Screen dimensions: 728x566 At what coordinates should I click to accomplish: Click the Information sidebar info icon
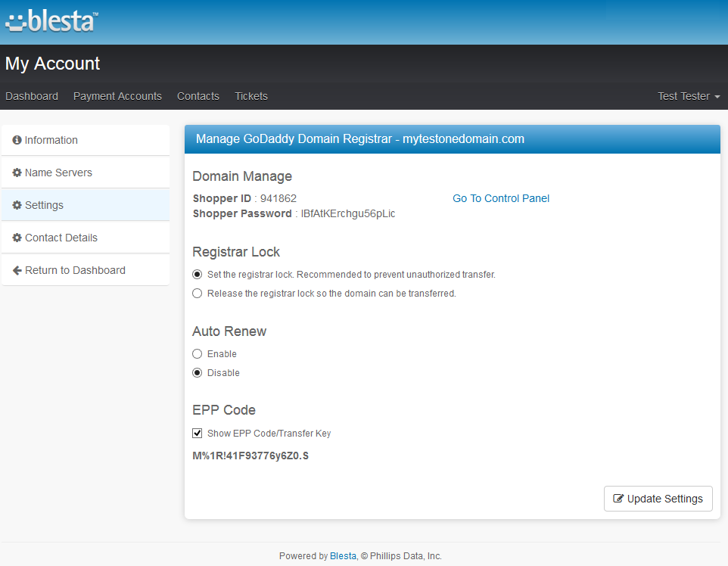click(x=17, y=140)
